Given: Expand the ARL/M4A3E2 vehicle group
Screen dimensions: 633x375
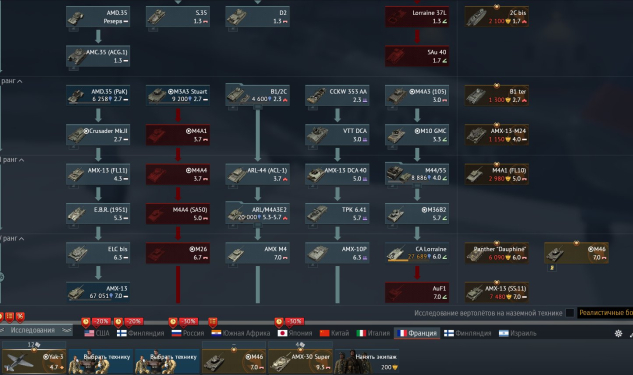Looking at the screenshot, I should coord(258,213).
